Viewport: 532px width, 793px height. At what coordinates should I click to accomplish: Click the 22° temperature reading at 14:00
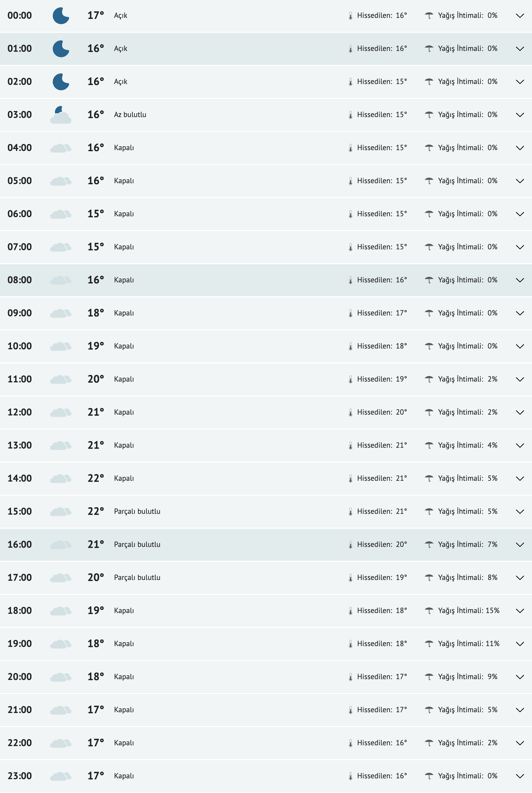coord(96,478)
